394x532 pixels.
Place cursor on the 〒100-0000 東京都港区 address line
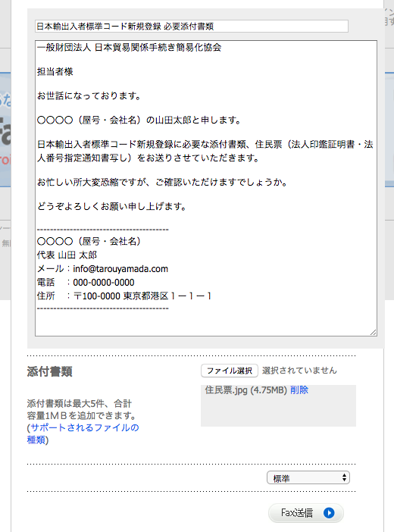(x=124, y=296)
